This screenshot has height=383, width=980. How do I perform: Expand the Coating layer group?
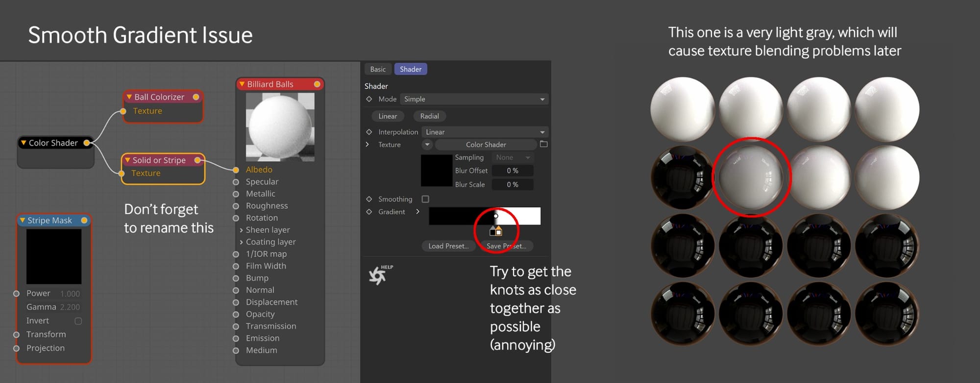241,242
